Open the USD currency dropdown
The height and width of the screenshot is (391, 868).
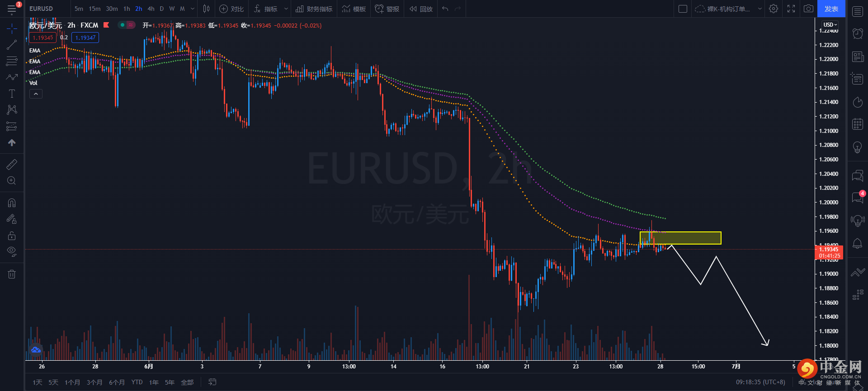[830, 24]
